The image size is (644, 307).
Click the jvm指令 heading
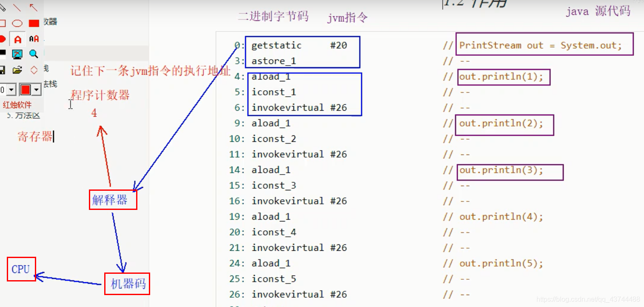(348, 18)
